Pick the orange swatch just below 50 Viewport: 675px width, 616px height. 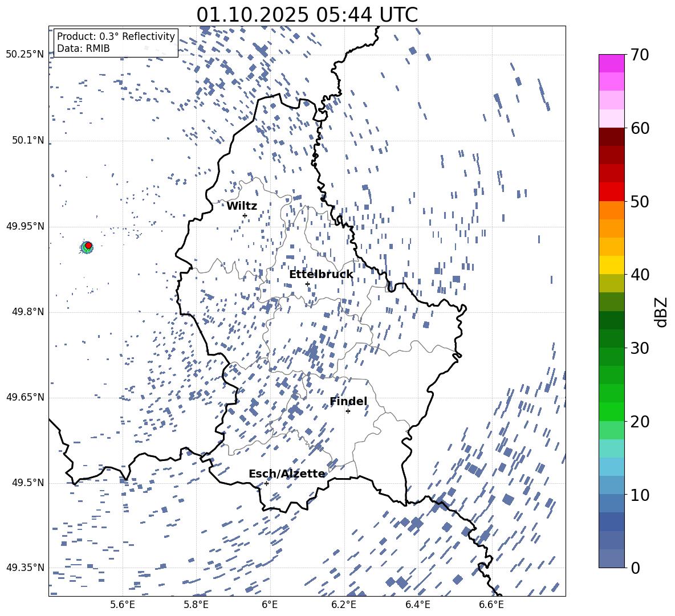coord(611,210)
